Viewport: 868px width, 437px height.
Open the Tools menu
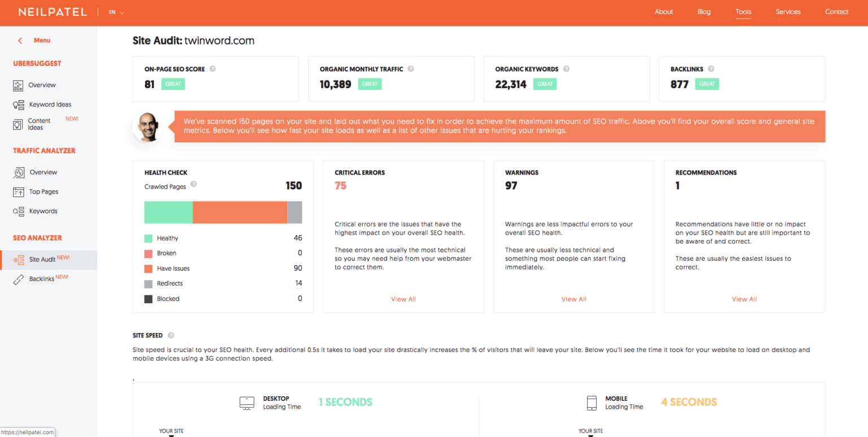(x=744, y=12)
